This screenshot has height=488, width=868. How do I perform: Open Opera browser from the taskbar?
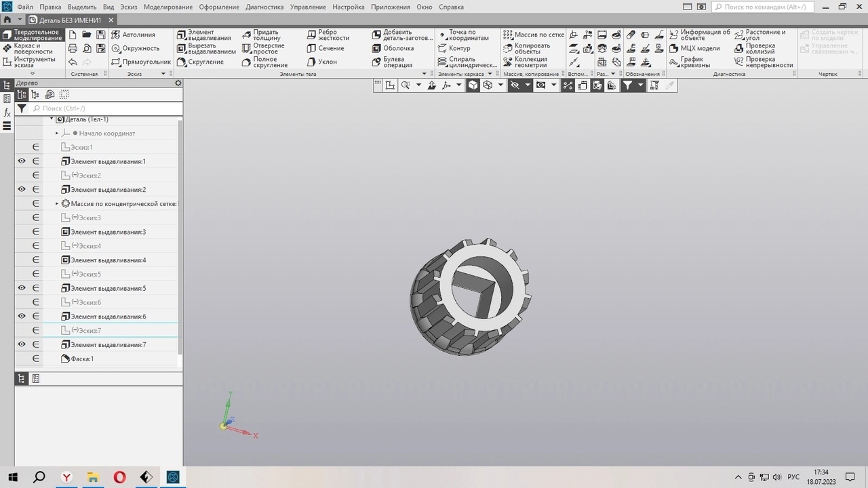[119, 477]
